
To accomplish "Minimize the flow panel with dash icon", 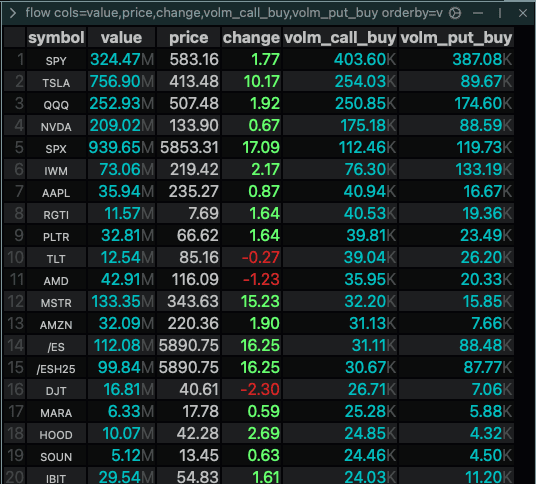I will [x=478, y=13].
